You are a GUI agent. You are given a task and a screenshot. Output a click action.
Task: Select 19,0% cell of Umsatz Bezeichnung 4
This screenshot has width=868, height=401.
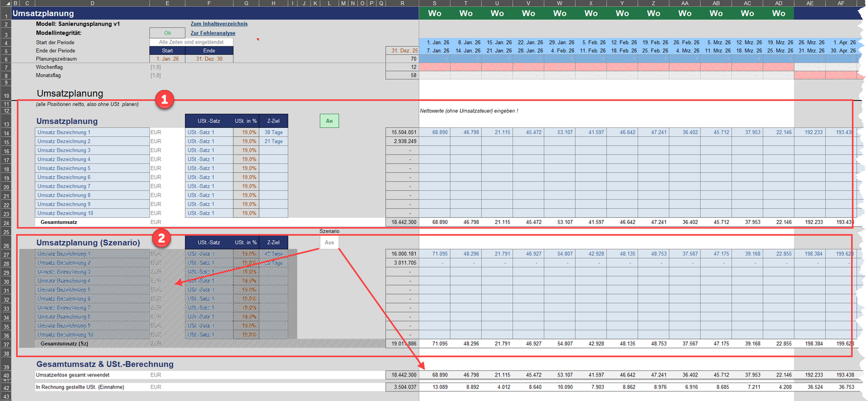click(x=246, y=159)
